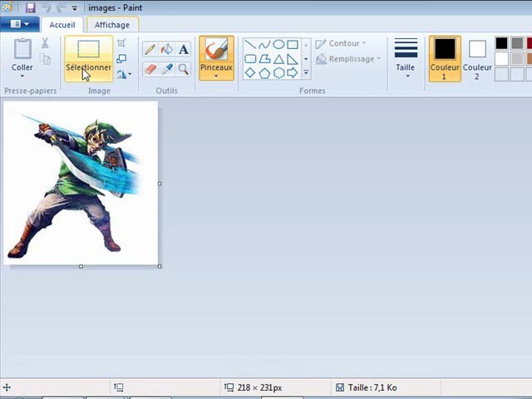532x399 pixels.
Task: Pick the white color swatch in palette
Action: [x=501, y=58]
